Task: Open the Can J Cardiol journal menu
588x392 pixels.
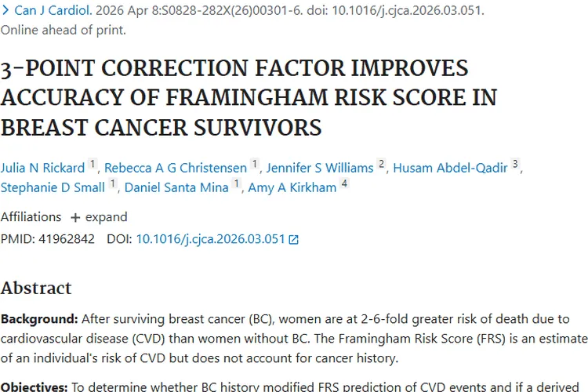Action: pos(51,12)
